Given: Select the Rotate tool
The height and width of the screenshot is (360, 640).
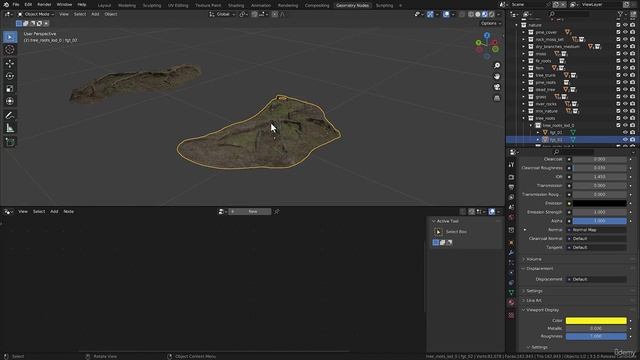Looking at the screenshot, I should [x=10, y=76].
